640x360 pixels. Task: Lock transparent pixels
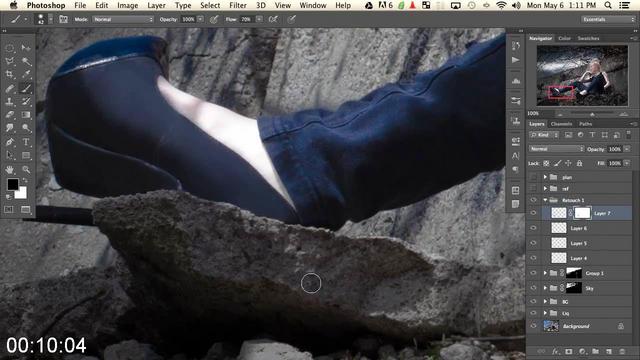(x=546, y=163)
